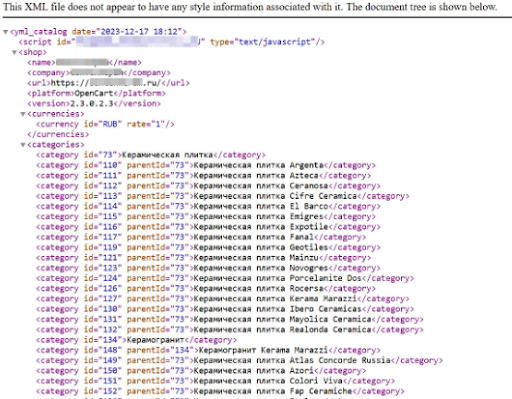This screenshot has height=399, width=512.
Task: Select category Керамогранит Kerama Marazzi
Action: coord(208,350)
